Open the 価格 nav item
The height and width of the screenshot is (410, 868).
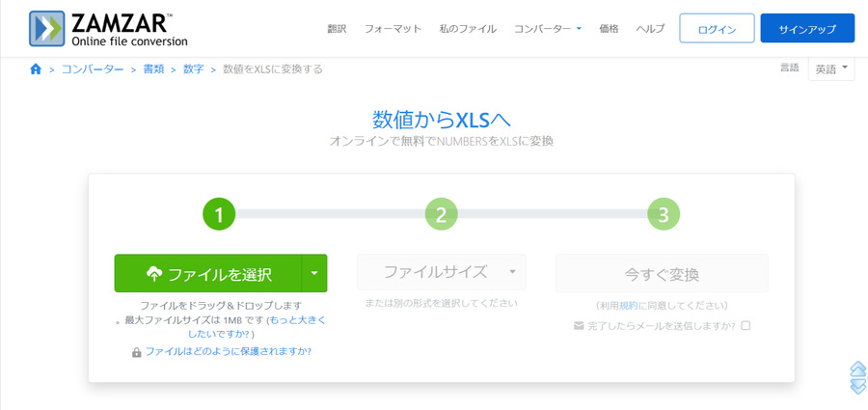point(609,29)
